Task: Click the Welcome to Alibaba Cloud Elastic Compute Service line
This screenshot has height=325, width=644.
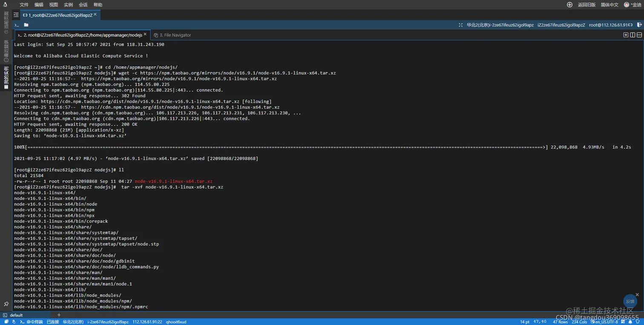Action: point(81,56)
